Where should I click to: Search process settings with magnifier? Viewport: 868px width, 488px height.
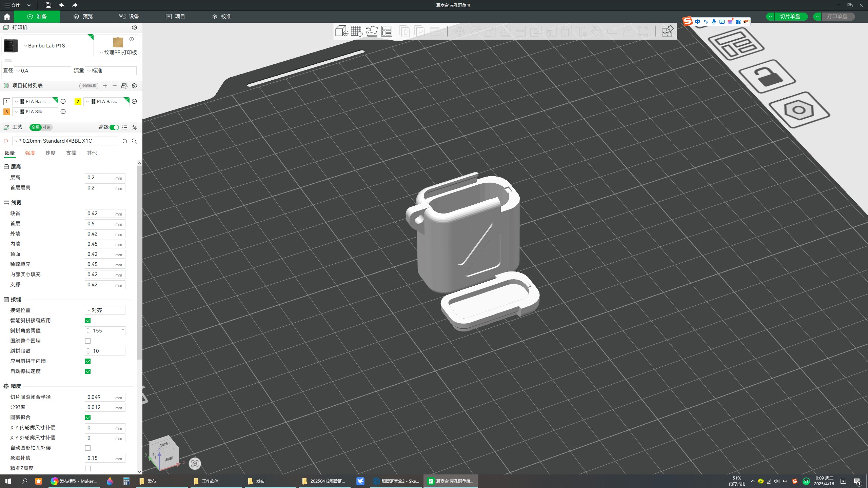(134, 141)
